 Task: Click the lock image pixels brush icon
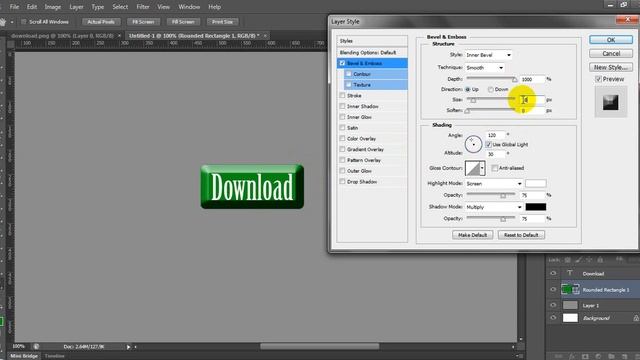[578, 260]
